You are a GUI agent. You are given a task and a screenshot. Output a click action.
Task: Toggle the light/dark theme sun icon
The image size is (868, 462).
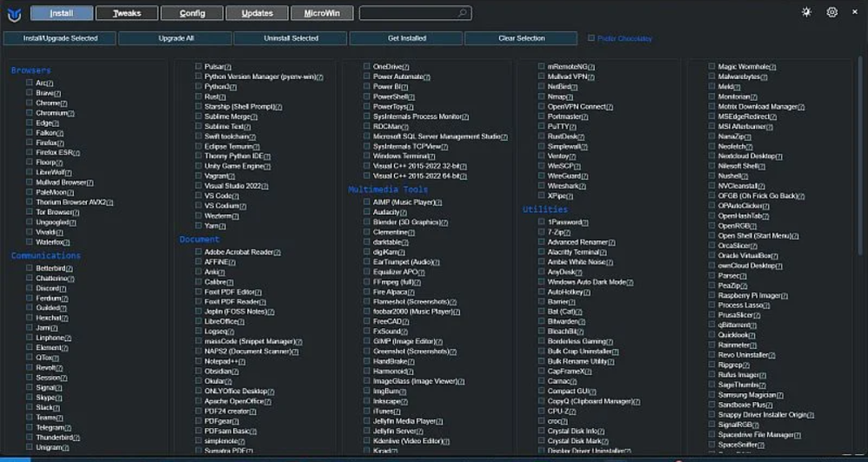pyautogui.click(x=806, y=12)
